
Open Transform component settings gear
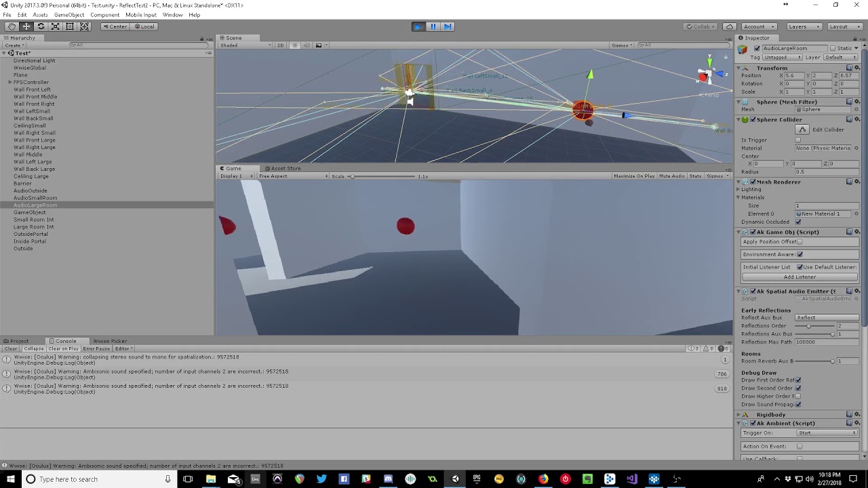coord(857,68)
